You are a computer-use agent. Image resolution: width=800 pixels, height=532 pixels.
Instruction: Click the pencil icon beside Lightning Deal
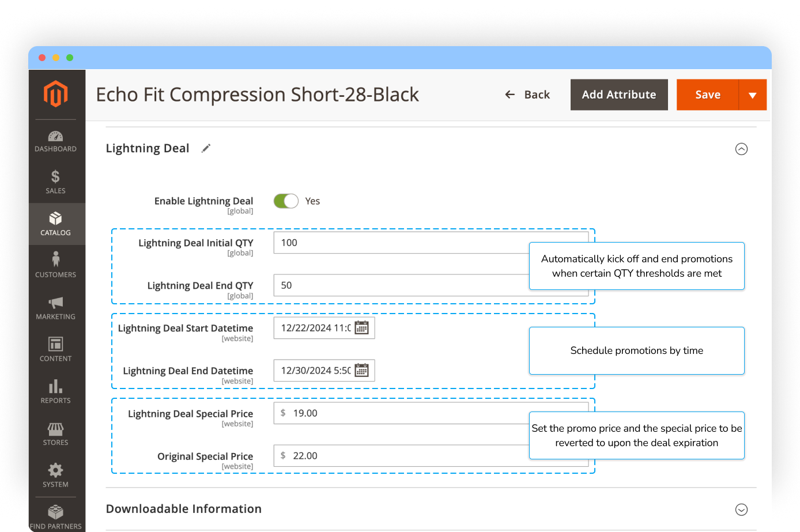click(206, 149)
